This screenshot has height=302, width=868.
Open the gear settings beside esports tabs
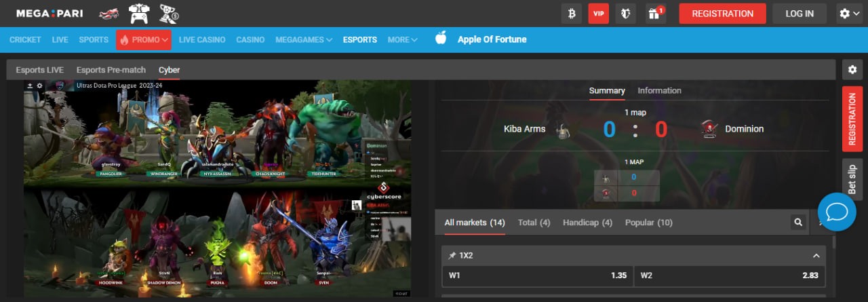pos(852,70)
